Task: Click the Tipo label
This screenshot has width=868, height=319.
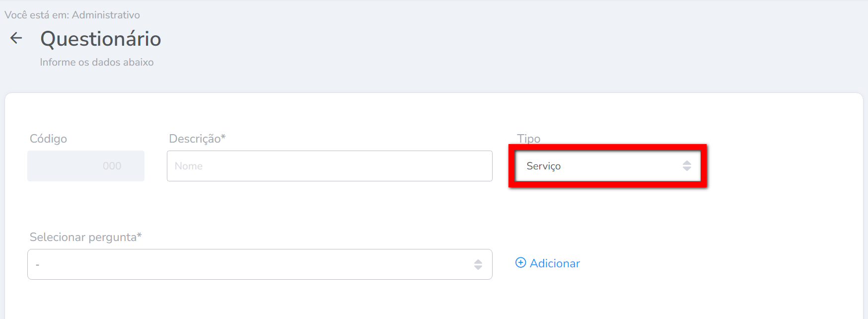Action: (528, 138)
